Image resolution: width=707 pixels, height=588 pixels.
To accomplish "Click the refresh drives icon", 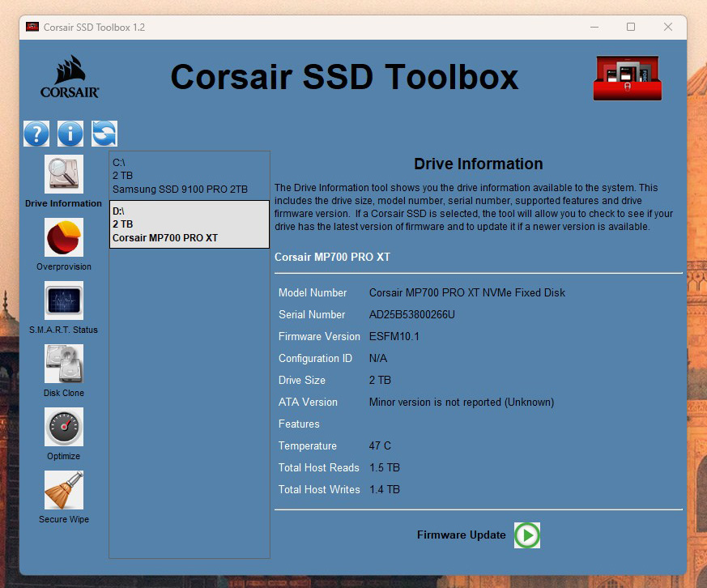I will point(104,133).
